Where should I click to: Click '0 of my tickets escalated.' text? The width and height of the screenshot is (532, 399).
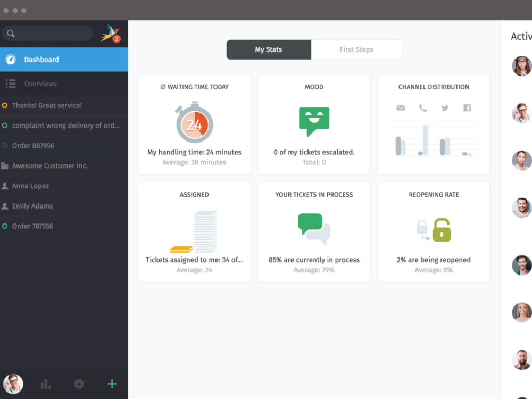tap(314, 152)
